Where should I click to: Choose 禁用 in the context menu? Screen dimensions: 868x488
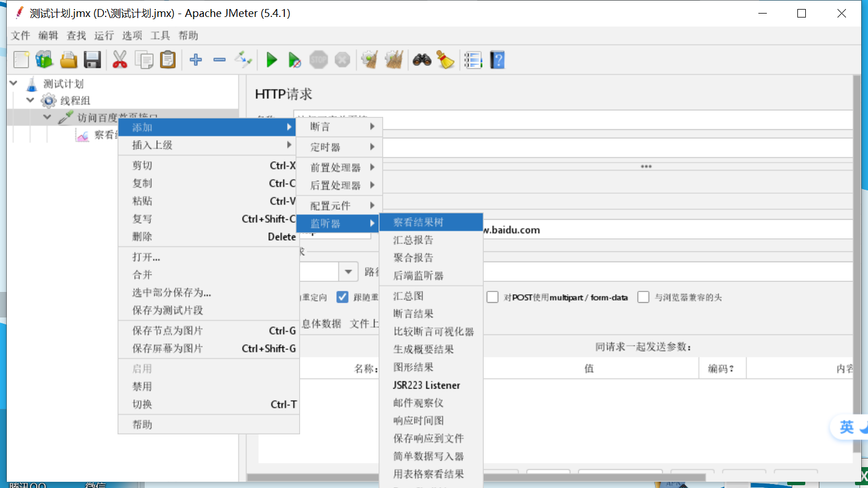[209, 386]
